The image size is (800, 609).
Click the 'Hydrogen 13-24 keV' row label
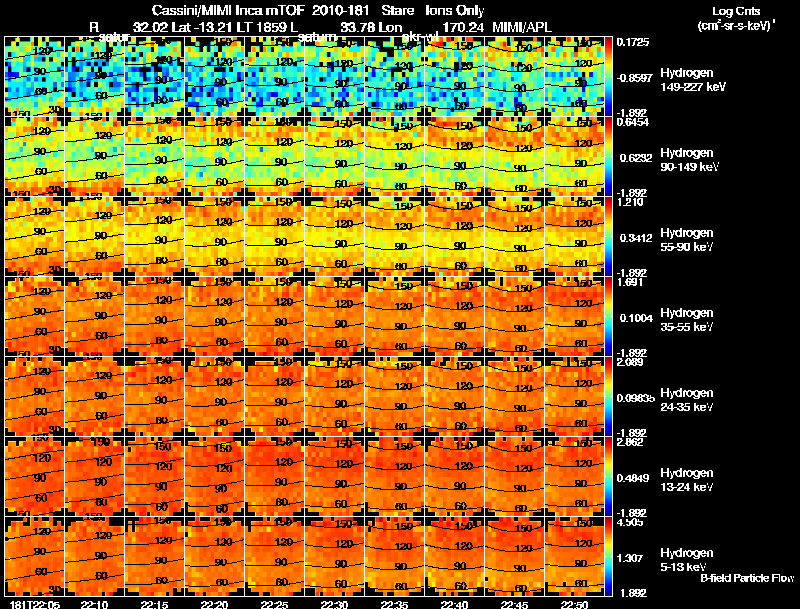pos(687,480)
